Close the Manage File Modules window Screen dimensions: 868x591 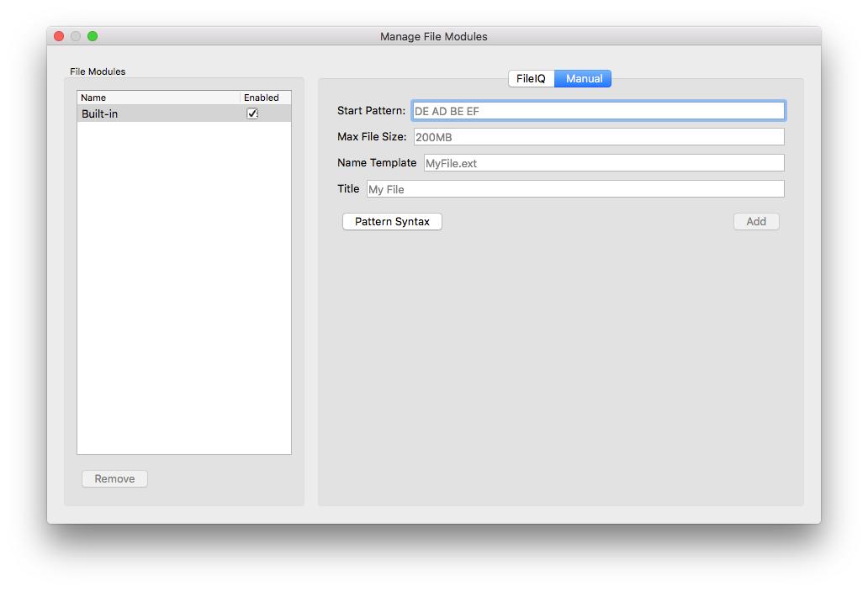tap(58, 36)
